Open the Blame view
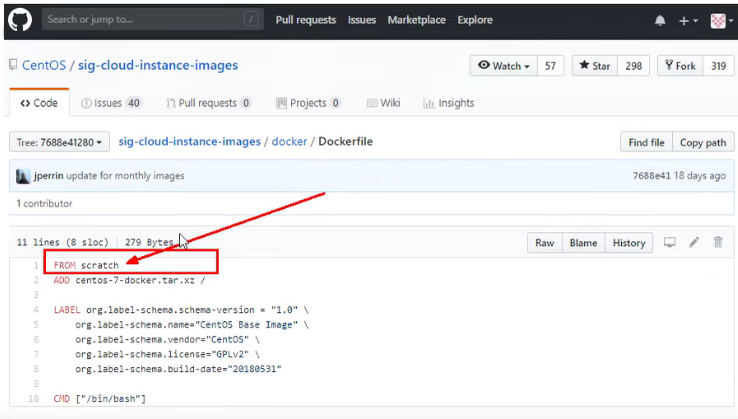 click(x=583, y=243)
